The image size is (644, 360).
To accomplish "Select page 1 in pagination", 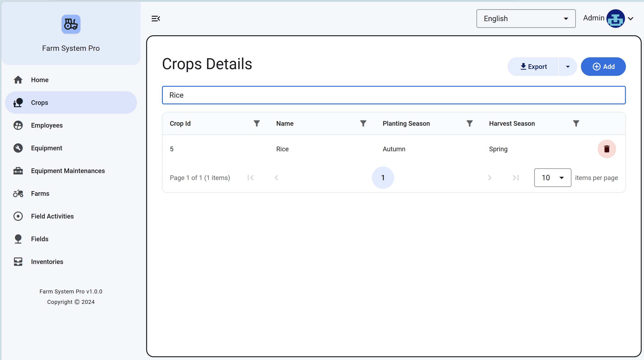I will pyautogui.click(x=383, y=178).
